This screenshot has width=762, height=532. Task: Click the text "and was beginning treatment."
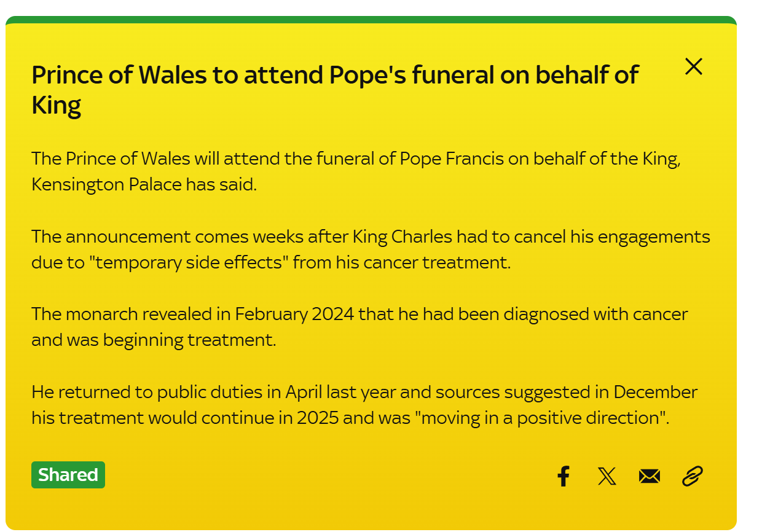[154, 340]
